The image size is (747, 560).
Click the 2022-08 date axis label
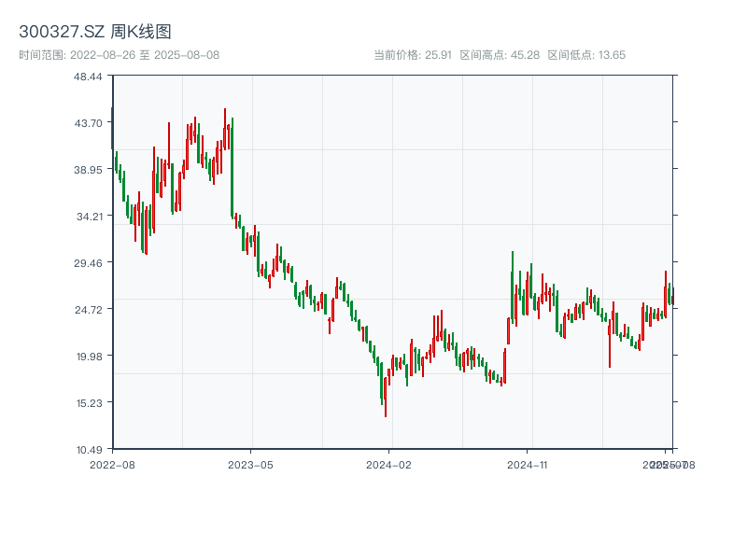point(112,464)
